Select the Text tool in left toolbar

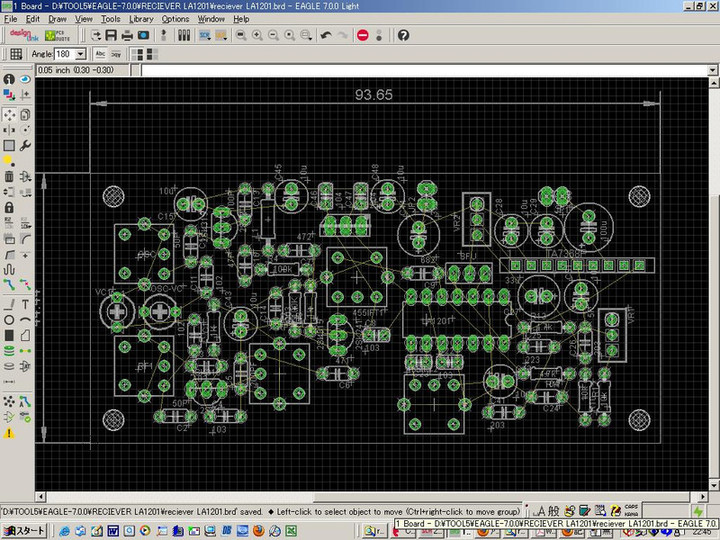(x=24, y=303)
